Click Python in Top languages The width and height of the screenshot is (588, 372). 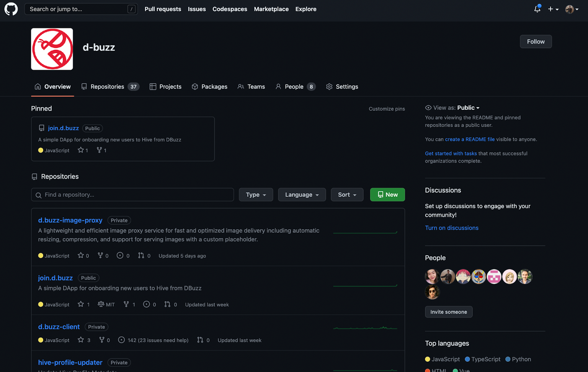(x=518, y=359)
